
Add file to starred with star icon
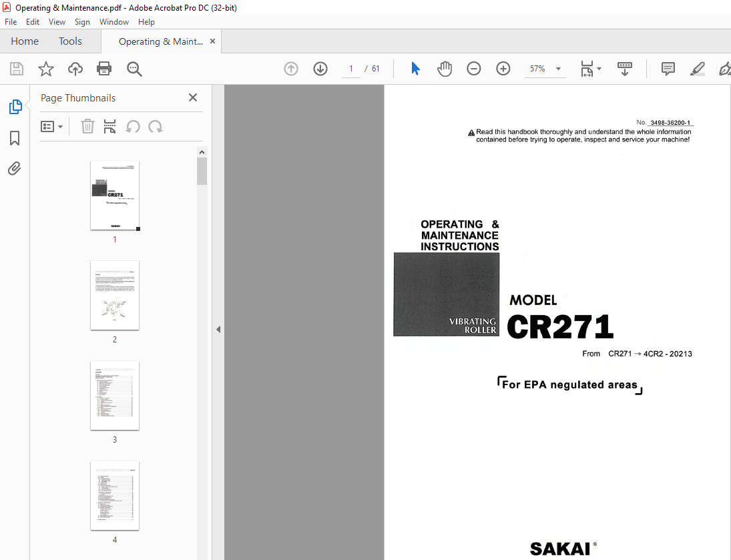tap(45, 69)
